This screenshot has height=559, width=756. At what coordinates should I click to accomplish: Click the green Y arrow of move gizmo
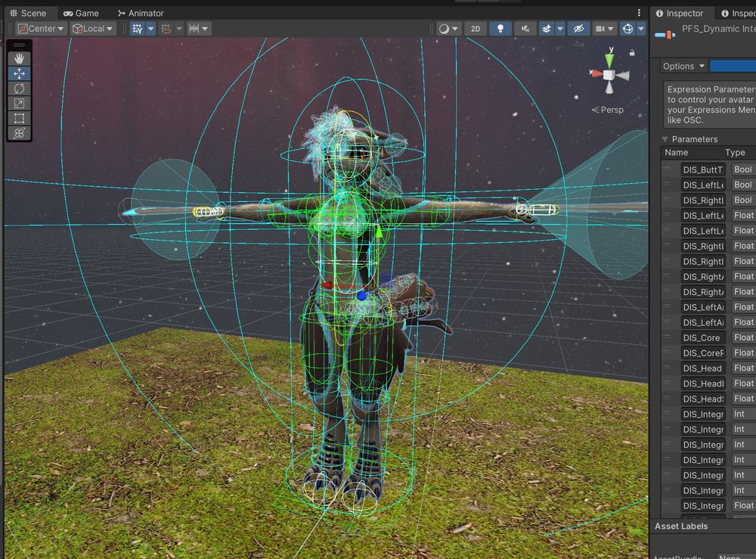(379, 232)
